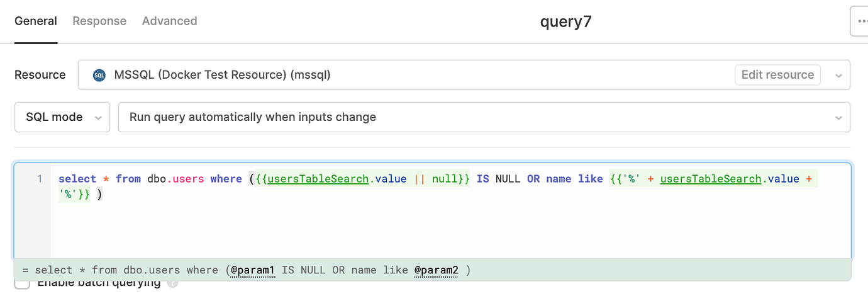Enable the batch querying checkbox
This screenshot has width=868, height=296.
22,283
